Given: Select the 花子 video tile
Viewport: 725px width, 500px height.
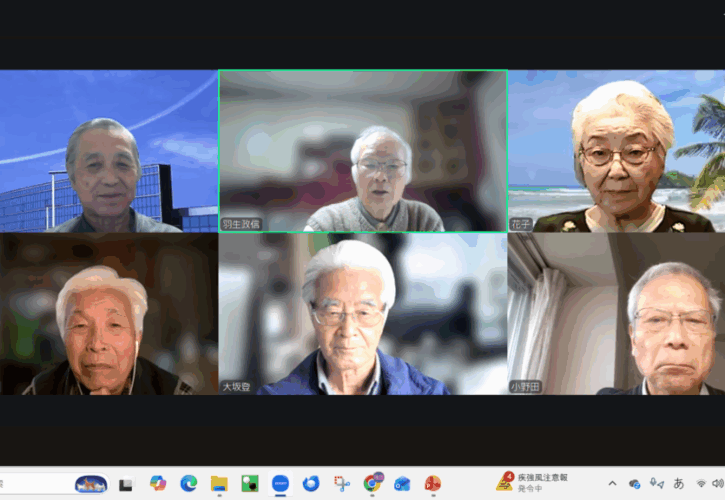Looking at the screenshot, I should (616, 151).
